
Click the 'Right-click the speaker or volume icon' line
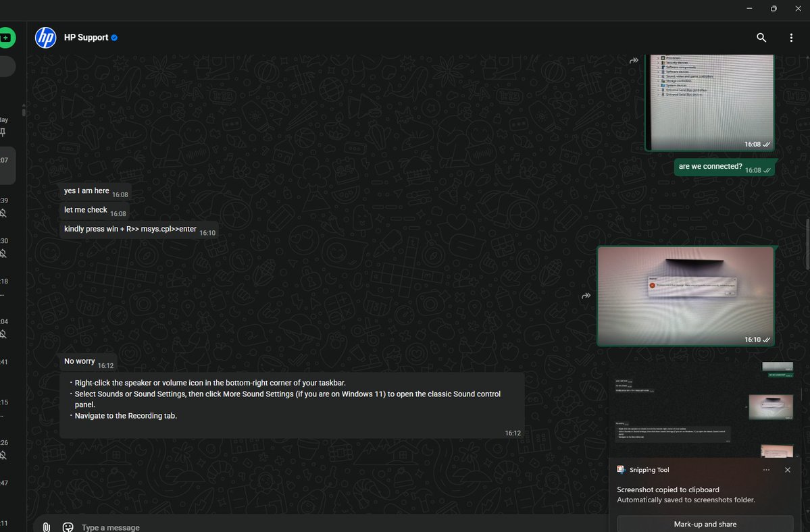[210, 383]
